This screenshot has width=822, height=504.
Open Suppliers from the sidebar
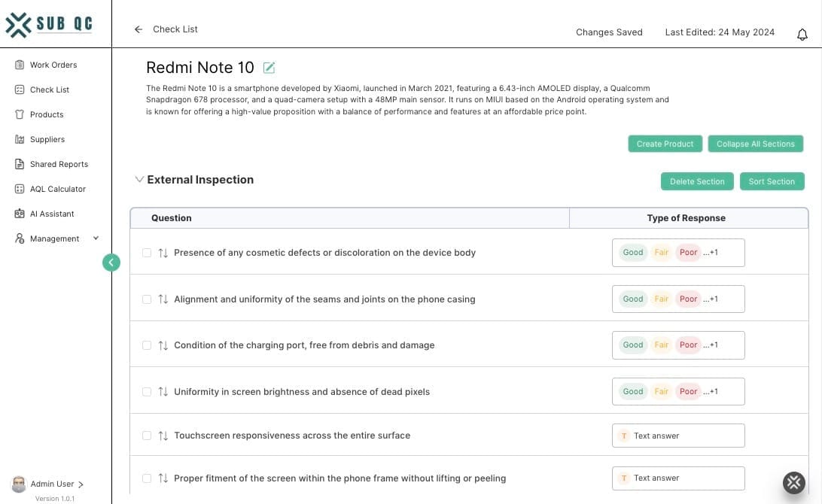[47, 139]
